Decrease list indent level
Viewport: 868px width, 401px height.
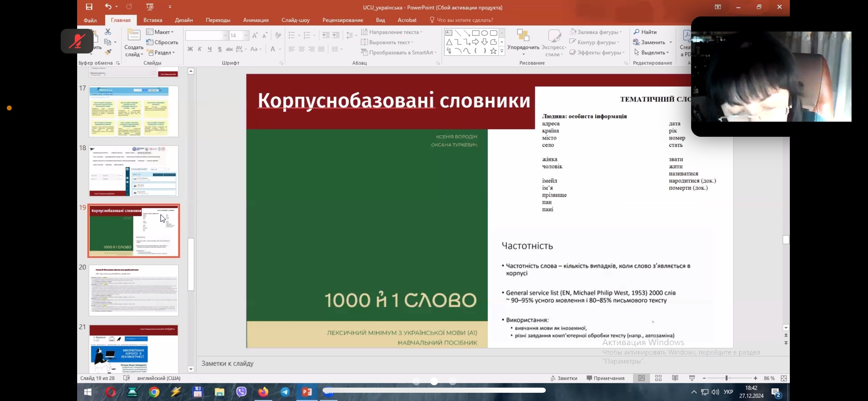326,35
